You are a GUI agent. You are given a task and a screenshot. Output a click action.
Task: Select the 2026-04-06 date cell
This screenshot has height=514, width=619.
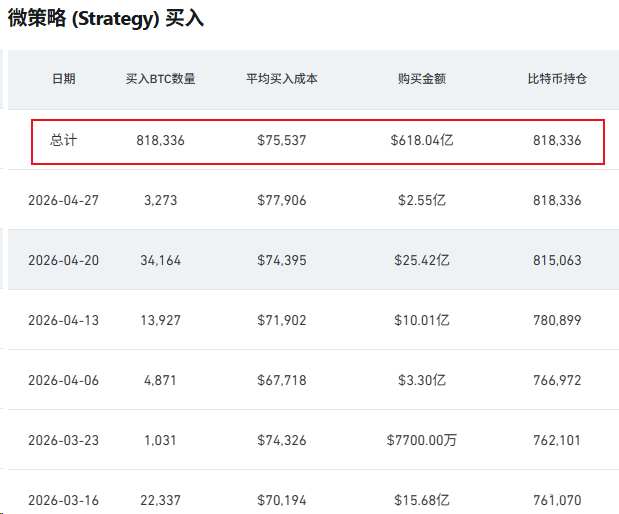(63, 381)
